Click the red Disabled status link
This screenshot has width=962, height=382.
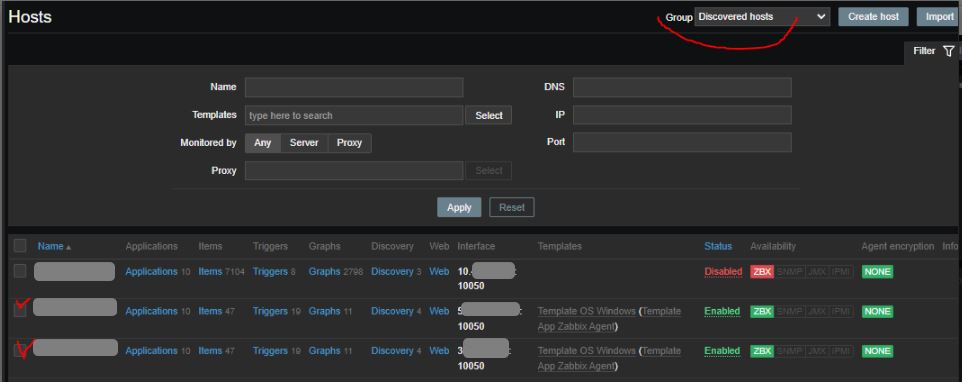(x=723, y=271)
